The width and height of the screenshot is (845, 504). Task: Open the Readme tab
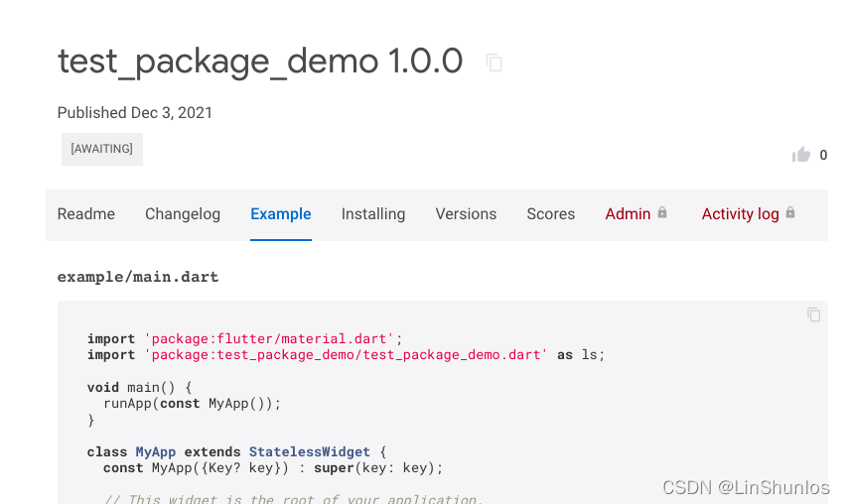tap(86, 213)
